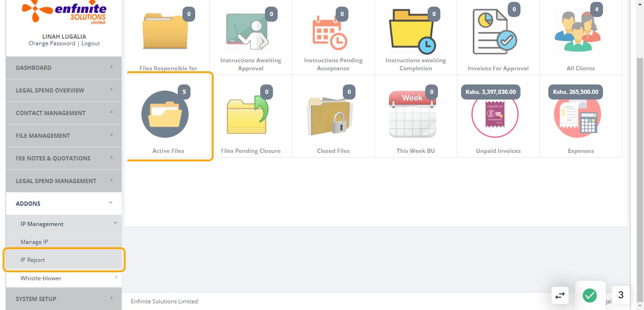Click the Expenses label text
Screen dimensions: 644x310
[581, 151]
